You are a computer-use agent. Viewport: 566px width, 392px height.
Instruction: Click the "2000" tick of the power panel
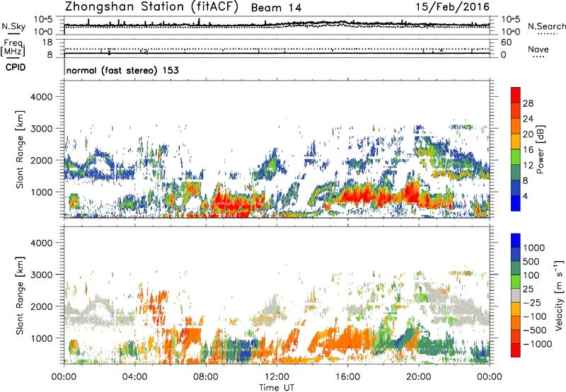[x=41, y=160]
